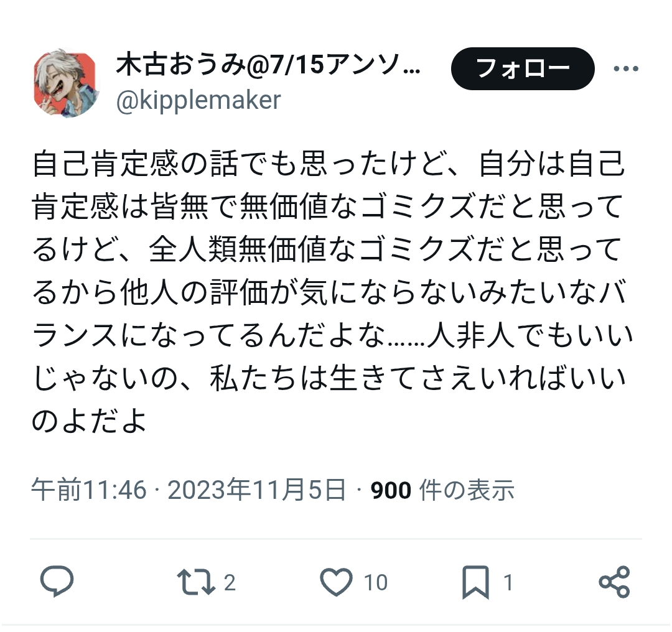The height and width of the screenshot is (632, 672).
Task: Click the 2023年11月5日 date
Action: pyautogui.click(x=256, y=490)
